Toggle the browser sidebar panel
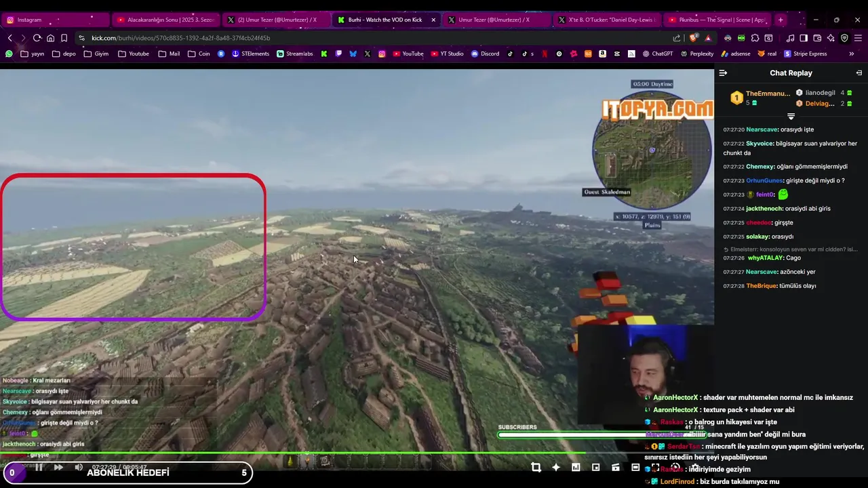Screen dimensions: 868x488 804,38
